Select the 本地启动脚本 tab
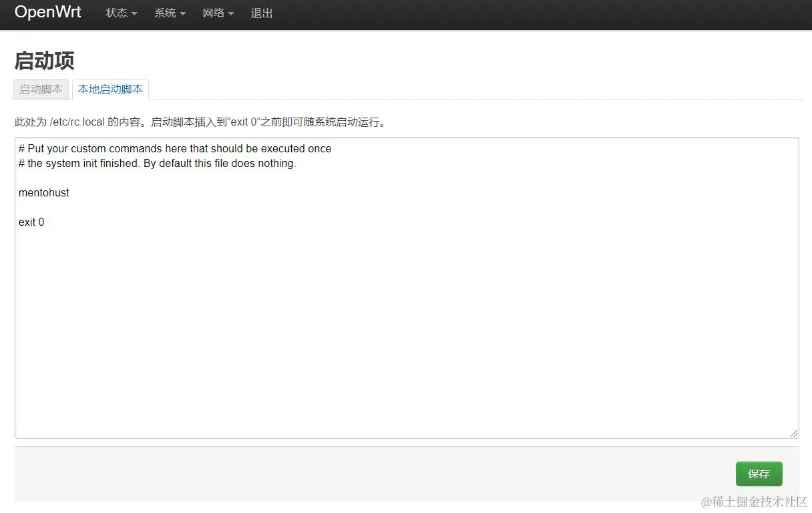Image resolution: width=812 pixels, height=513 pixels. coord(110,88)
